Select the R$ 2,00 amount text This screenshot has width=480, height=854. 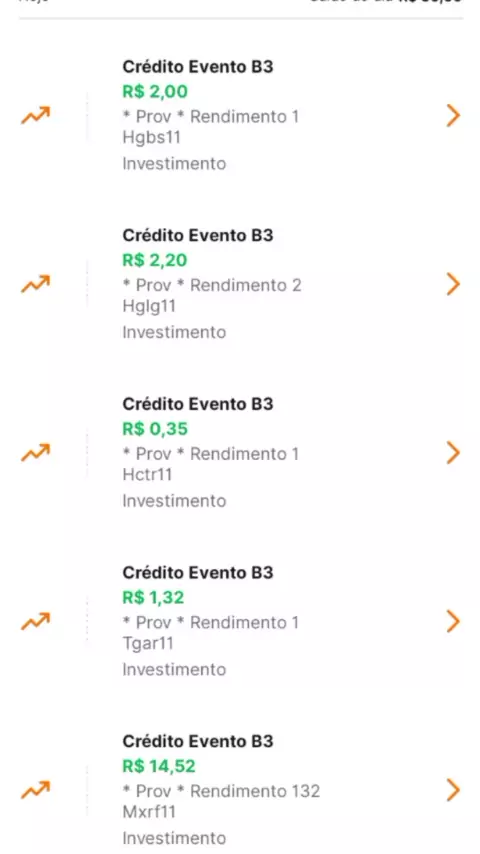click(155, 92)
